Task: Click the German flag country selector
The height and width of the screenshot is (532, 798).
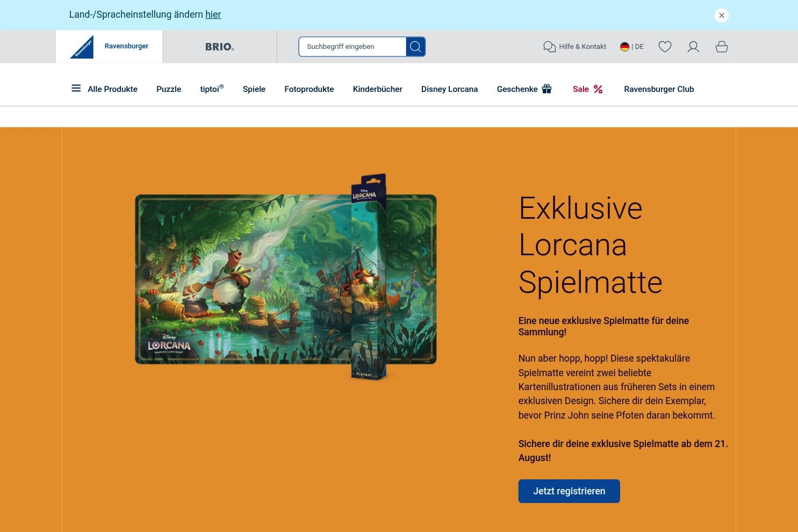Action: tap(624, 47)
